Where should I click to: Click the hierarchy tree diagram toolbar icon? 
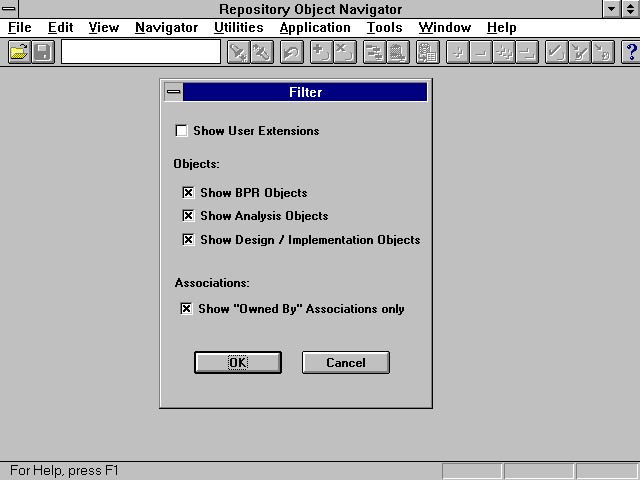click(x=373, y=52)
